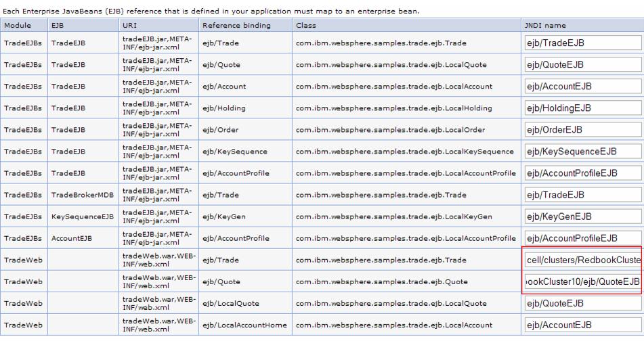644x341 pixels.
Task: Click JNDI field in the ejb/Account binding row
Action: [x=583, y=87]
